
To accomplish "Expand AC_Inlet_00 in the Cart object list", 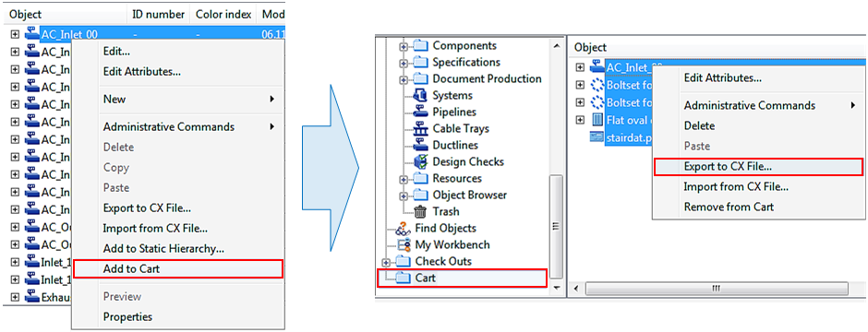I will tap(580, 67).
